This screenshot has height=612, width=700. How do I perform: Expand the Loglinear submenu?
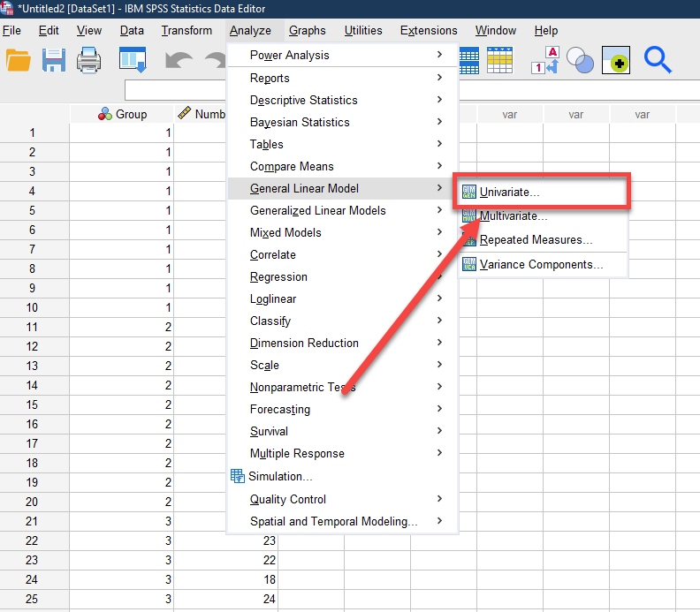343,298
